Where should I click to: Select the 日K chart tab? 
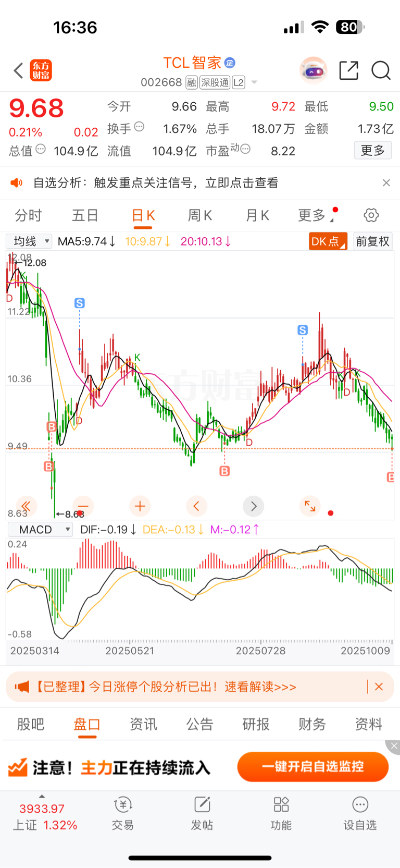pyautogui.click(x=143, y=216)
